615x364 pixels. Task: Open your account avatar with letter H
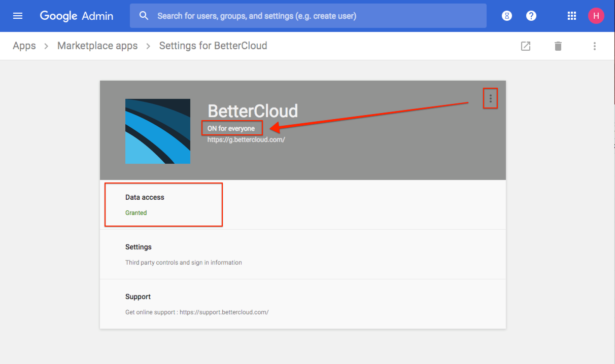click(596, 15)
